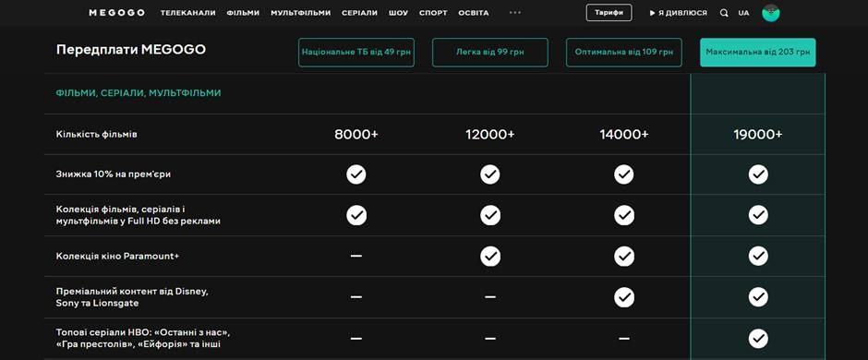Open Телеканали section

pos(188,13)
